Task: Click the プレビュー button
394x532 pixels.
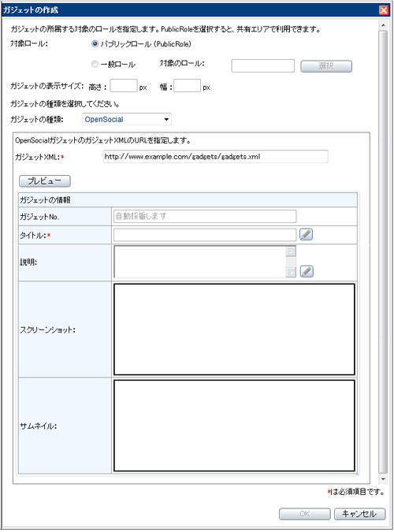Action: tap(45, 181)
